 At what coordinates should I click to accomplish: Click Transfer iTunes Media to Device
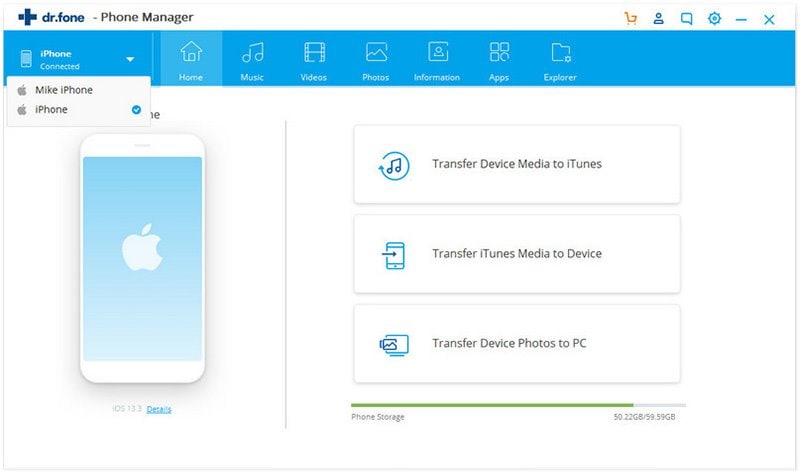(517, 254)
